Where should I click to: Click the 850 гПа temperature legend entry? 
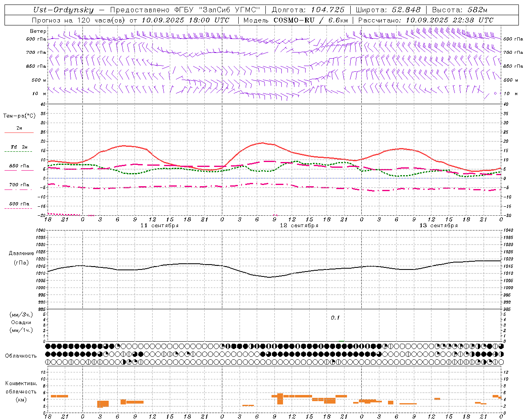pyautogui.click(x=19, y=166)
